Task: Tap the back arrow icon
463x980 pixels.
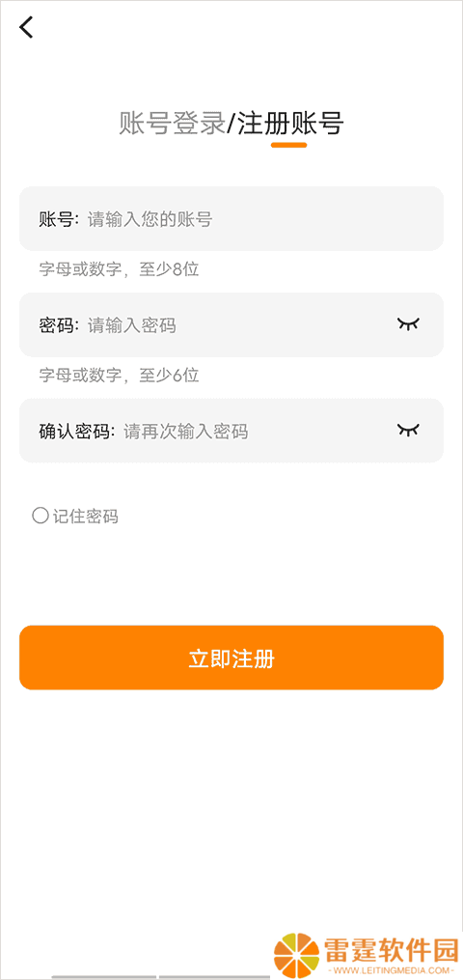Action: pyautogui.click(x=26, y=27)
